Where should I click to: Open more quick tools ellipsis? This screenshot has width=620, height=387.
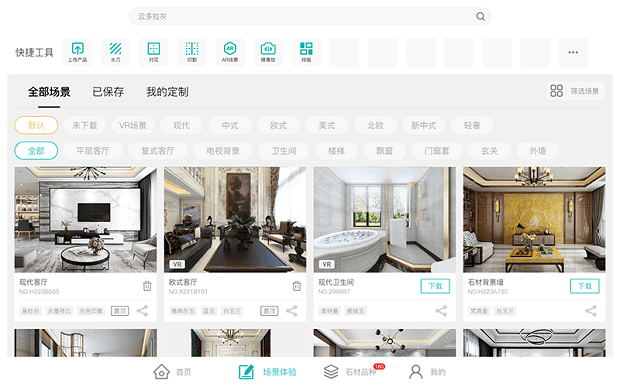pos(573,52)
